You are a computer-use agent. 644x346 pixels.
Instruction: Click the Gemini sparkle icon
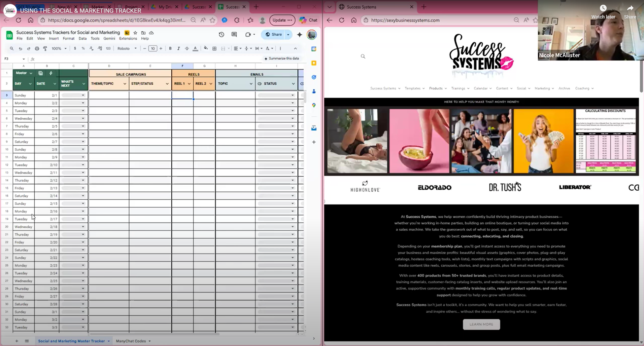coord(300,34)
